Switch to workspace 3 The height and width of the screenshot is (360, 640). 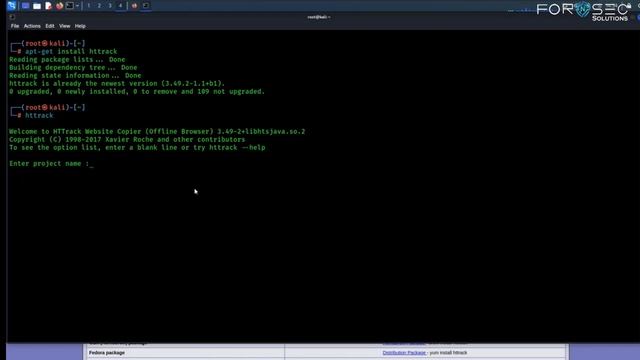pyautogui.click(x=110, y=6)
